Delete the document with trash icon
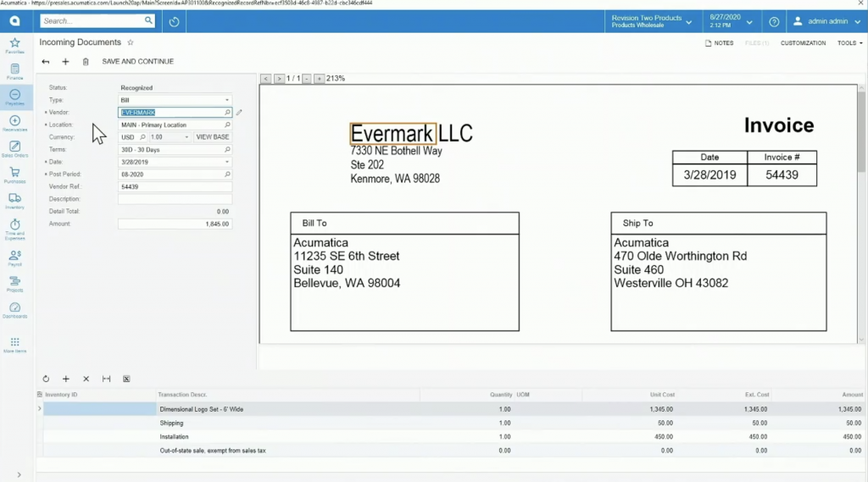Viewport: 868px width, 482px height. 86,62
